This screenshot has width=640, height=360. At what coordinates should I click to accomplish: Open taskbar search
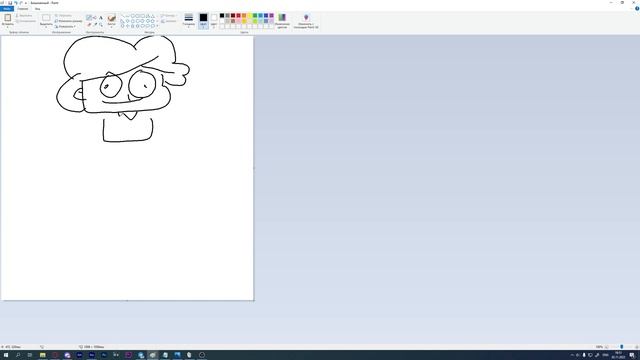coord(18,355)
